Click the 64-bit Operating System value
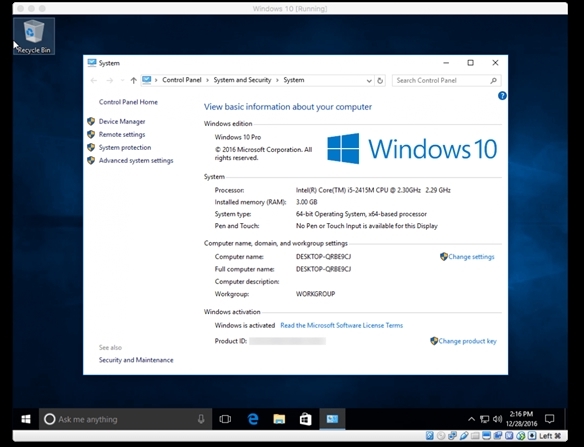This screenshot has height=447, width=584. (x=361, y=214)
